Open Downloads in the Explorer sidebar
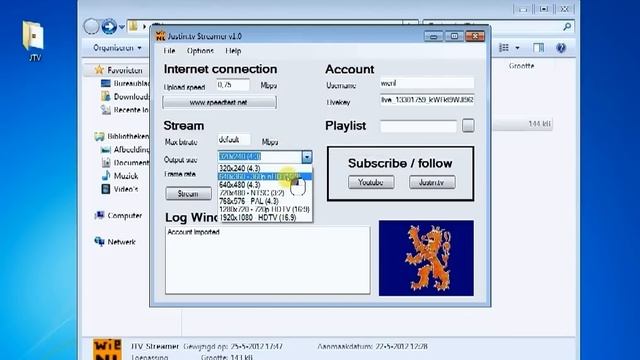The width and height of the screenshot is (640, 360). 131,97
